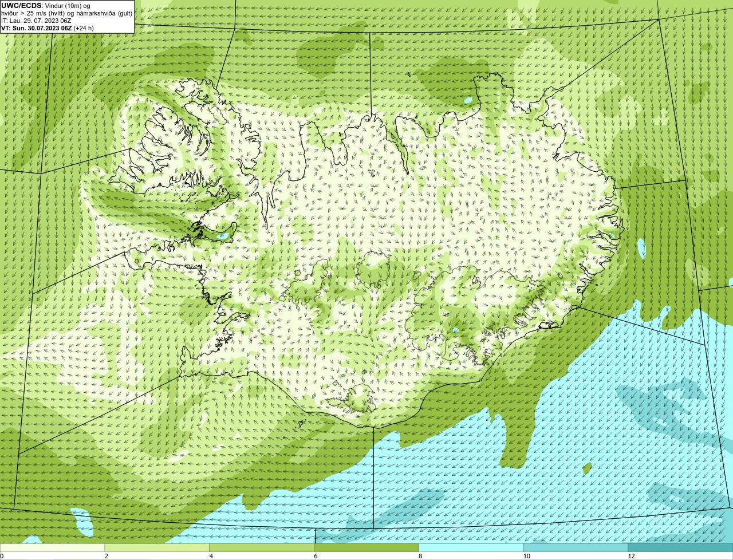Click the 8–10 m/s light cyan swatch
The width and height of the screenshot is (733, 560).
[x=471, y=547]
